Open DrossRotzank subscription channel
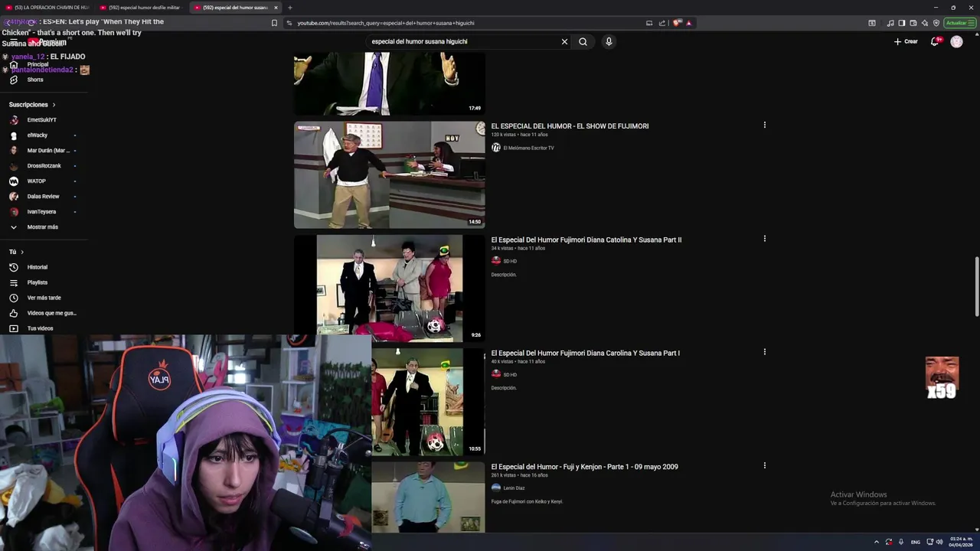Image resolution: width=980 pixels, height=551 pixels. click(44, 166)
